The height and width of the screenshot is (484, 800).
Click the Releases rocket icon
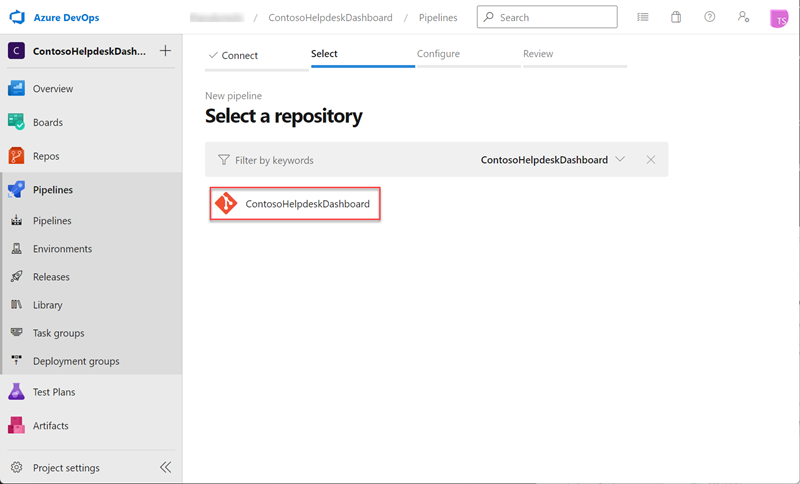[17, 276]
